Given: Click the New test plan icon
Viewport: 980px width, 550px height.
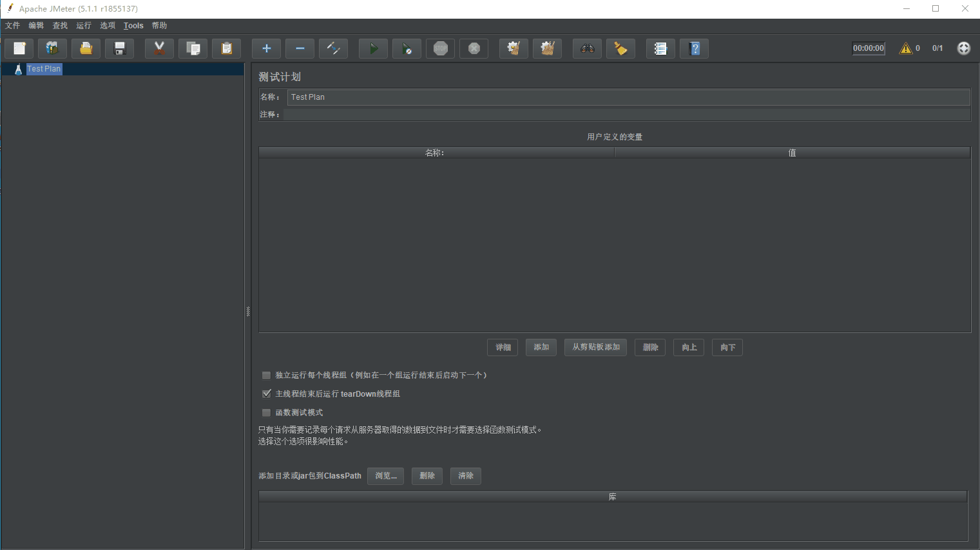Looking at the screenshot, I should point(19,48).
